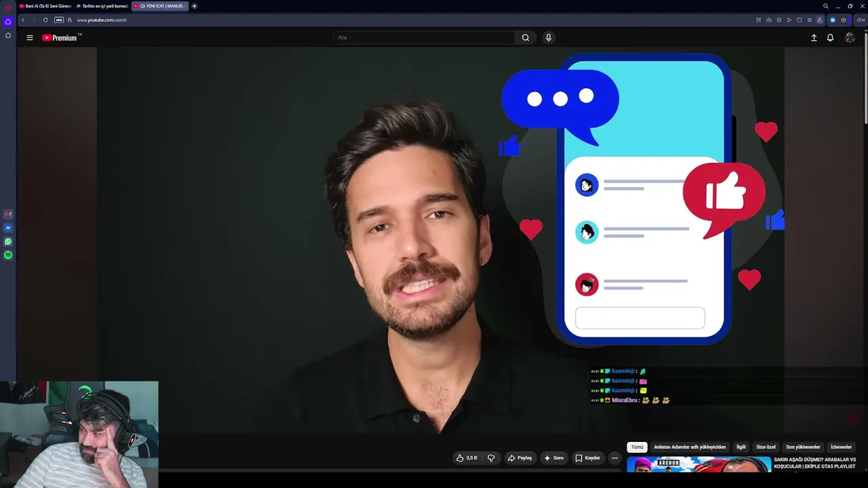Open Gmail in the Opera sidebar

tap(8, 214)
